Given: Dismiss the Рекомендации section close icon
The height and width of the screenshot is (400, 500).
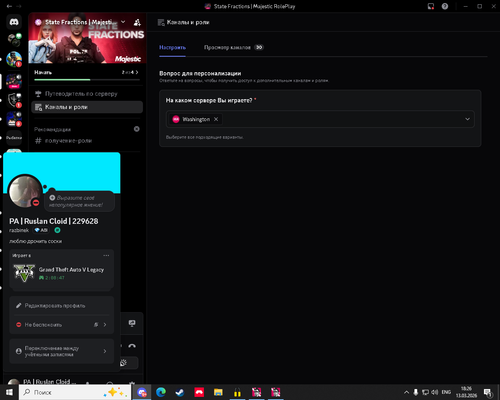Looking at the screenshot, I should [137, 129].
